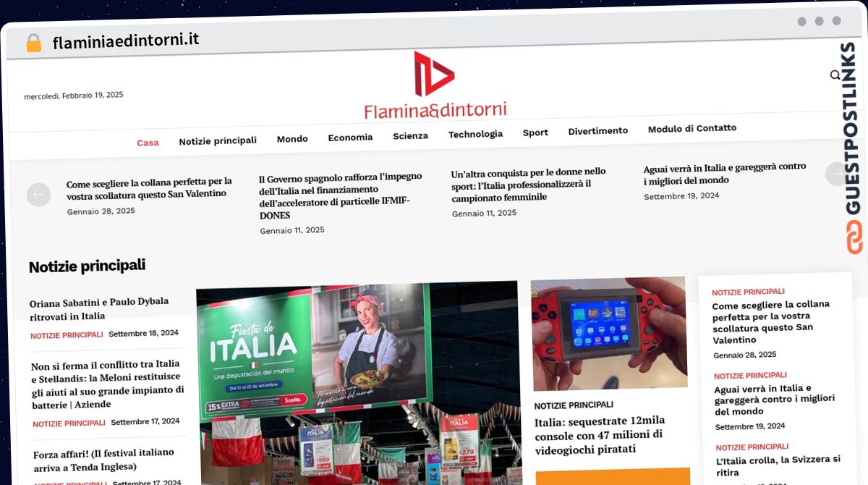The height and width of the screenshot is (485, 868).
Task: Click the search magnifier icon
Action: point(835,75)
